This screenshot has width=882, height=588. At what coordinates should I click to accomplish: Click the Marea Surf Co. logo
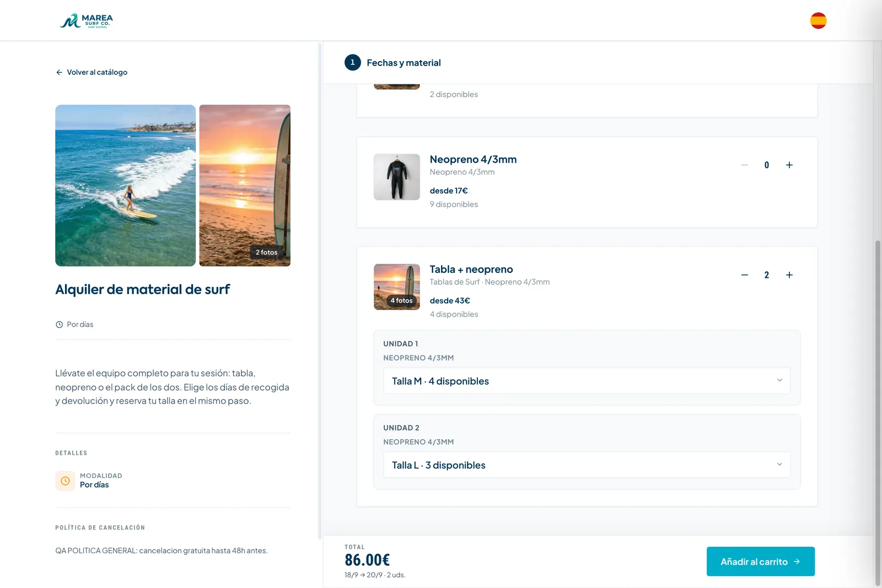(86, 21)
